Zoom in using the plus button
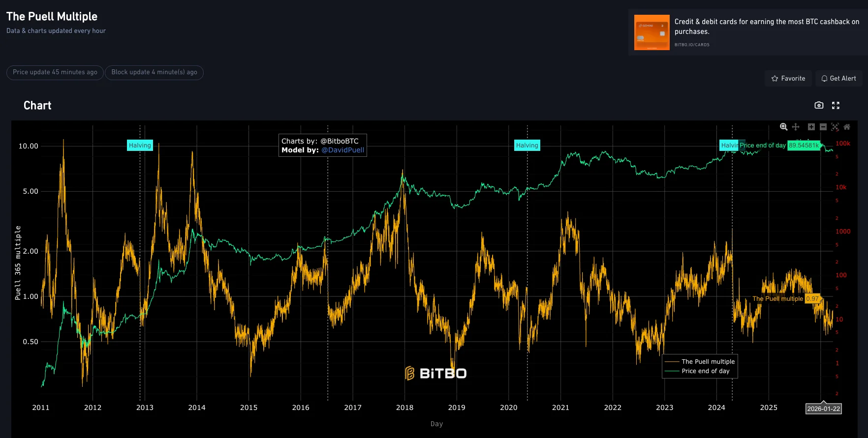 click(811, 127)
